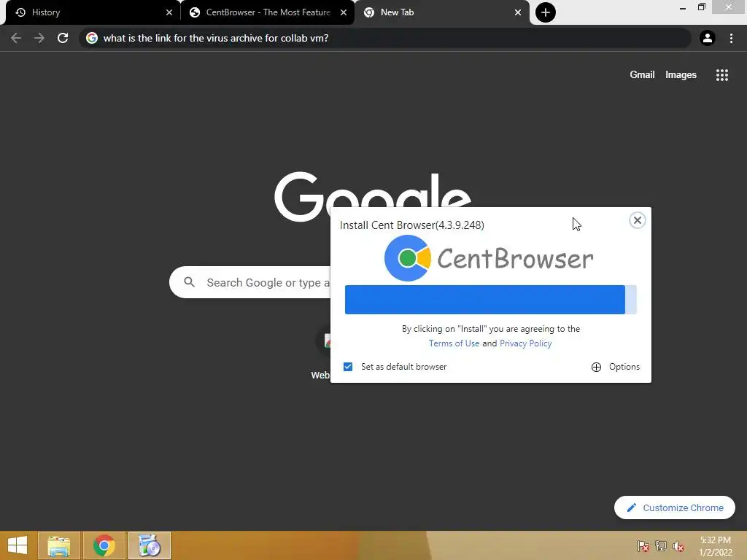Open Chrome from the taskbar
Screen dimensions: 747x560
104,545
